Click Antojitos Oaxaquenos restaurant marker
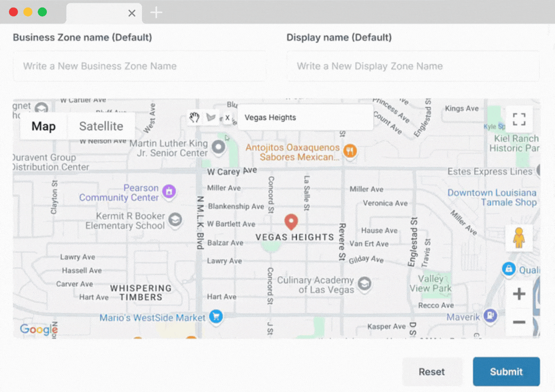The height and width of the screenshot is (392, 555). 350,151
